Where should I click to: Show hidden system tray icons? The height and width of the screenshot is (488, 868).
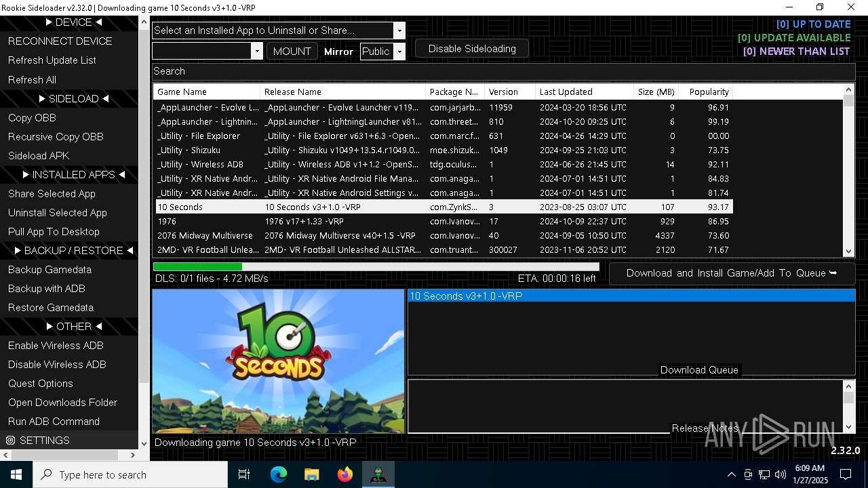(x=731, y=474)
